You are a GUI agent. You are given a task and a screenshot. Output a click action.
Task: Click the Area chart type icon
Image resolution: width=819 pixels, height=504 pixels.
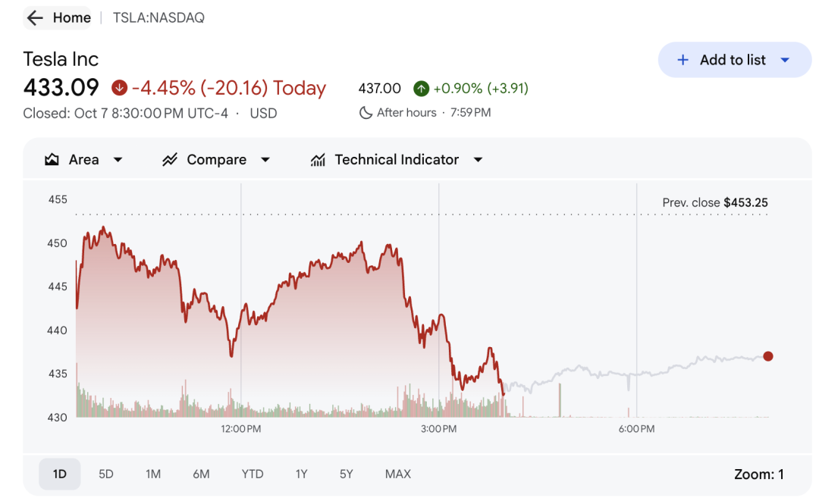[52, 160]
